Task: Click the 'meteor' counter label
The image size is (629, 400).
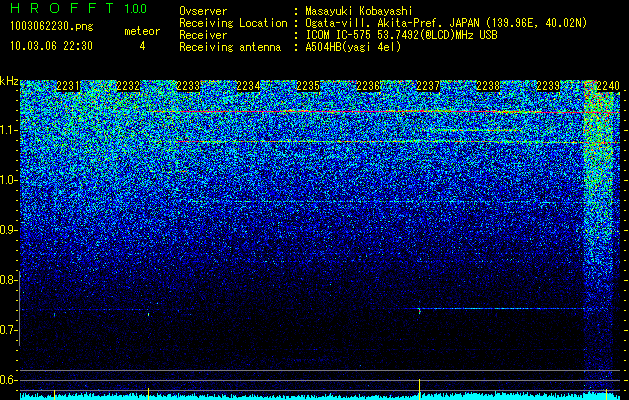Action: (142, 31)
